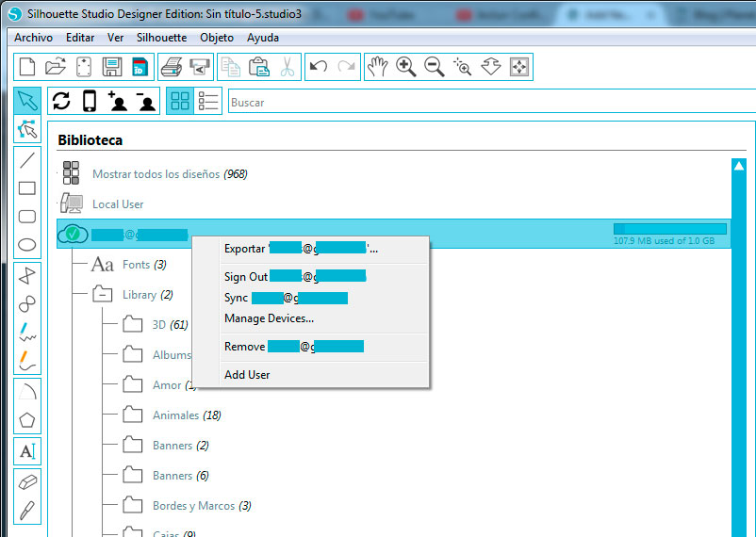
Task: Click the cloud storage usage bar
Action: 669,229
